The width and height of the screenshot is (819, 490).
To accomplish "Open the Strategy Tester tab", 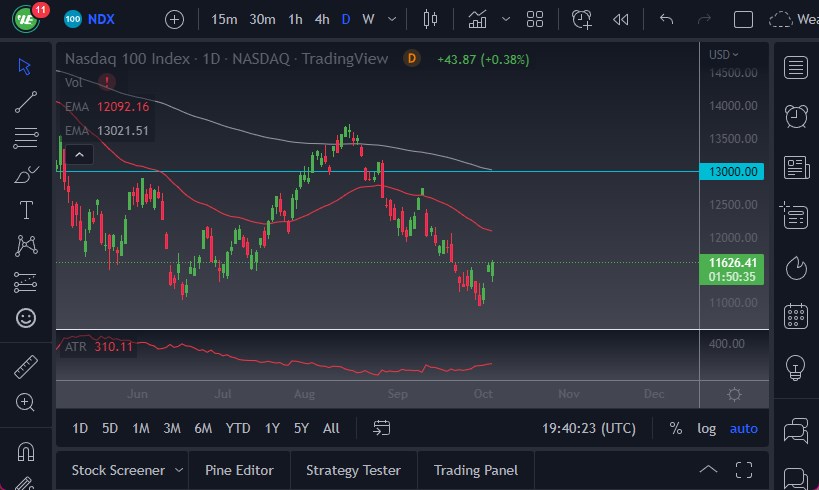I will click(x=353, y=470).
